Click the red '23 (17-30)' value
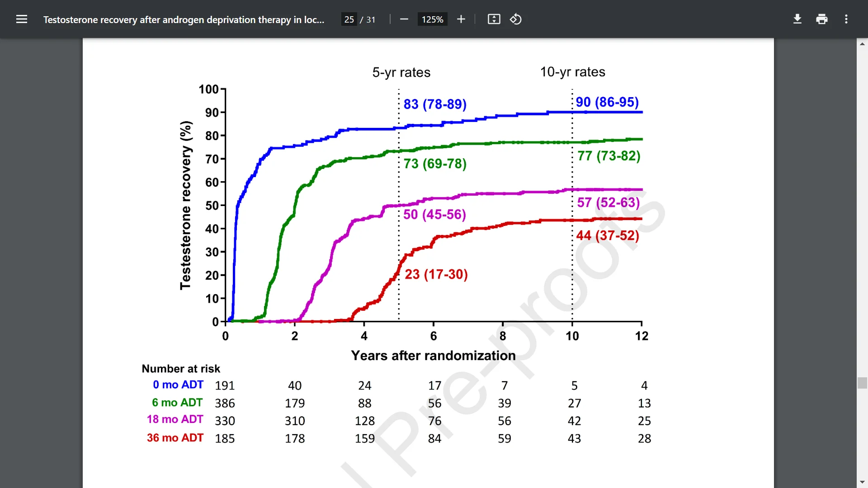This screenshot has width=868, height=488. (436, 274)
